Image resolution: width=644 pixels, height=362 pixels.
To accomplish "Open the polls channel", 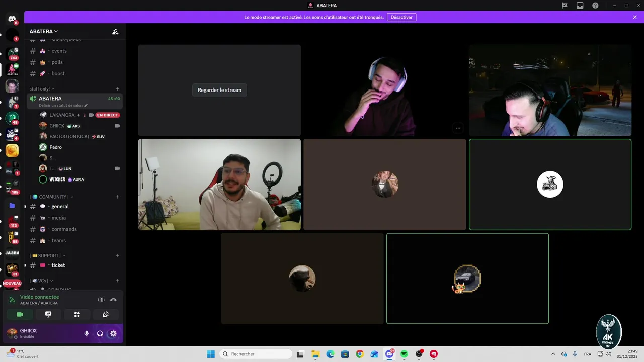I will (75, 62).
